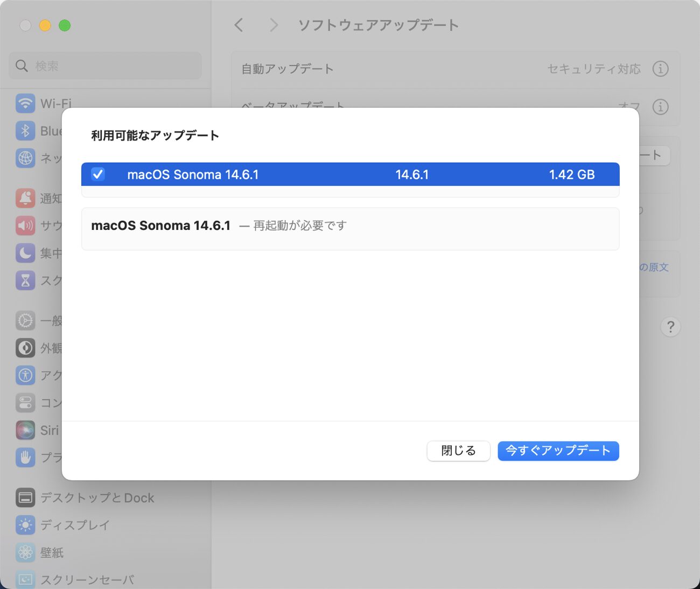
Task: Open the Siri icon in sidebar
Action: [x=25, y=430]
